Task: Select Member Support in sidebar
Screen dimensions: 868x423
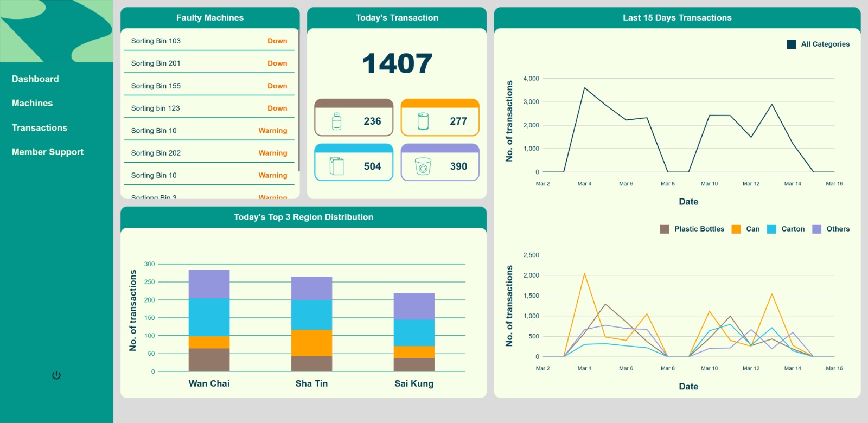Action: 48,152
